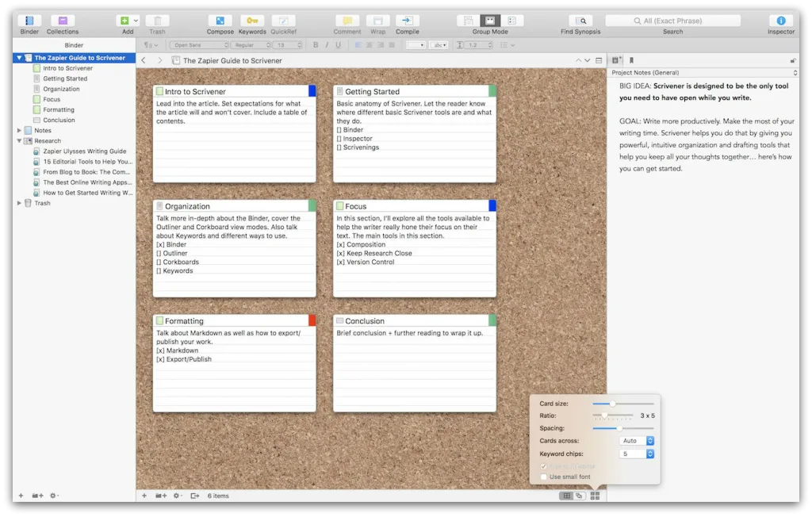The width and height of the screenshot is (812, 517).
Task: Click the Wrap toolbar icon
Action: pyautogui.click(x=378, y=21)
